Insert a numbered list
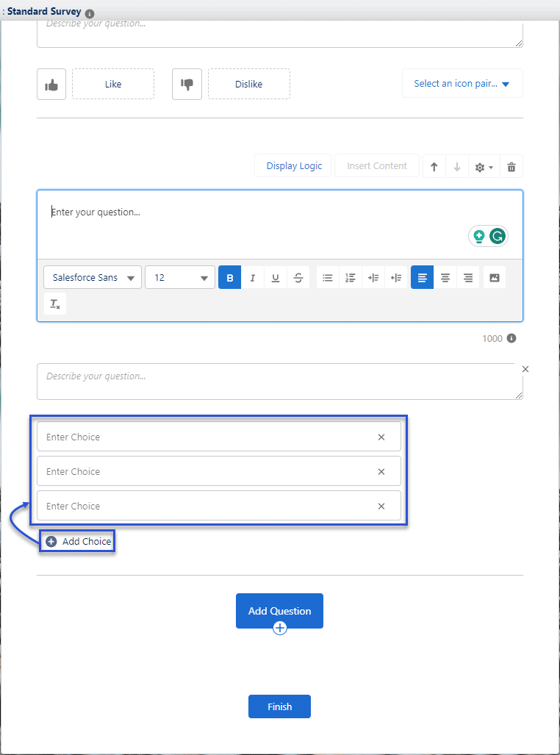The width and height of the screenshot is (560, 755). 351,277
